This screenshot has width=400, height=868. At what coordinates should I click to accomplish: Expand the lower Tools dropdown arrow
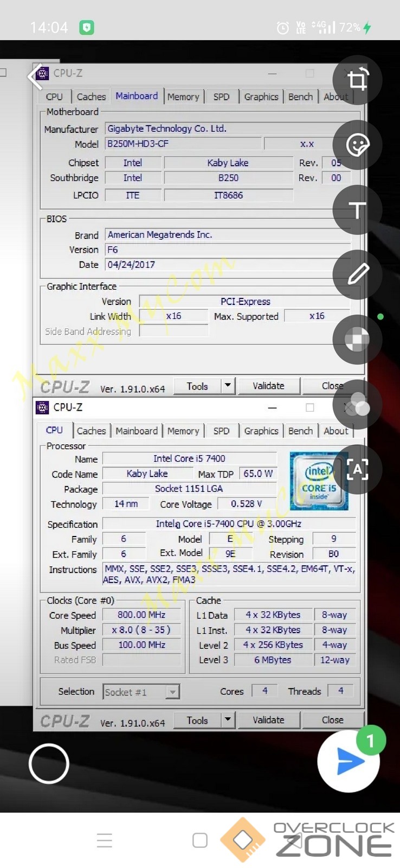(228, 720)
